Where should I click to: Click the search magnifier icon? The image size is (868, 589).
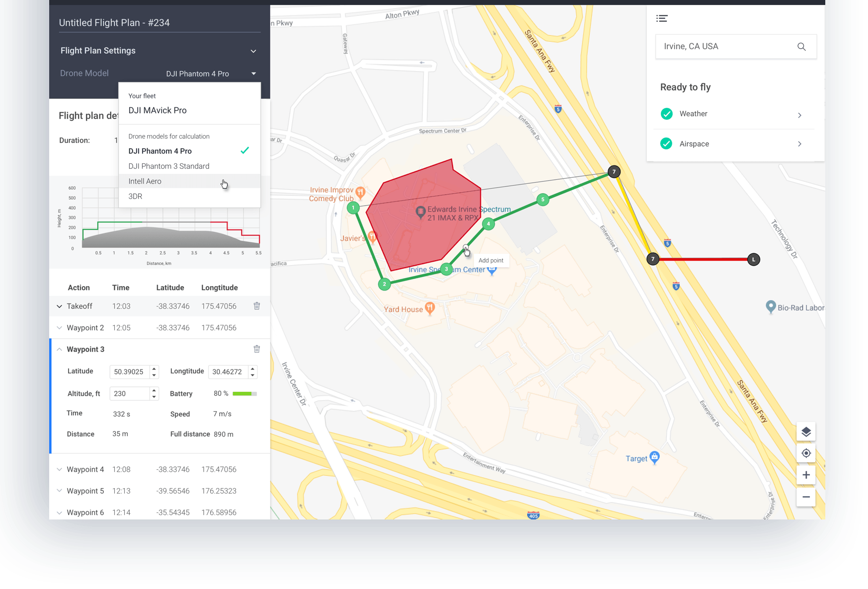[x=801, y=47]
